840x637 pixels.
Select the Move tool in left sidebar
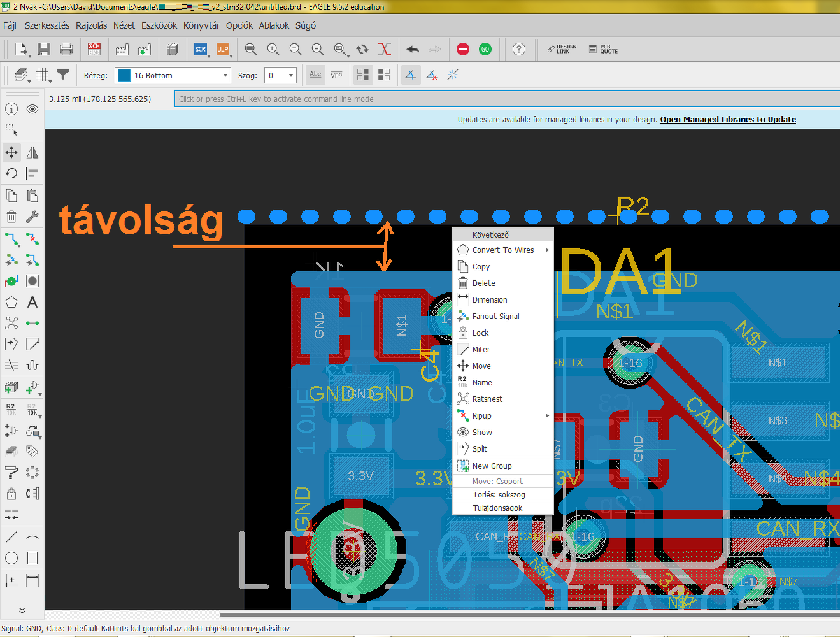pyautogui.click(x=11, y=152)
